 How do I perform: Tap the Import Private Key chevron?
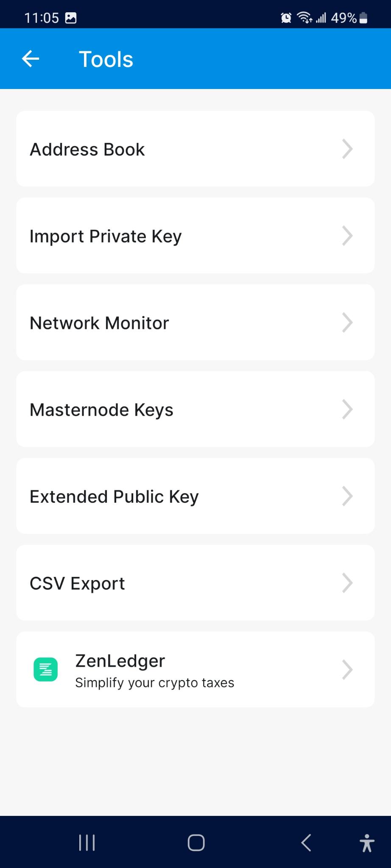pos(347,236)
